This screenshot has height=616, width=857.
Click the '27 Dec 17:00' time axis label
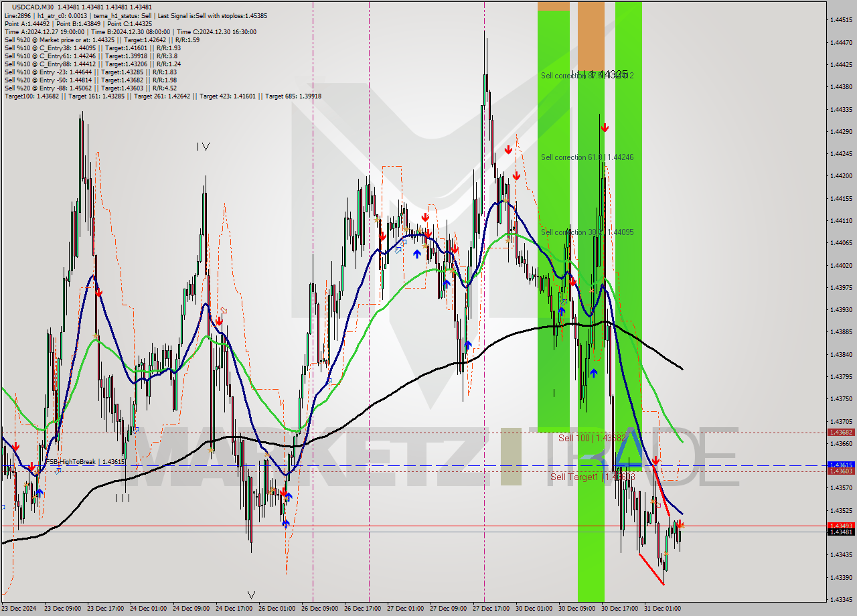490,609
